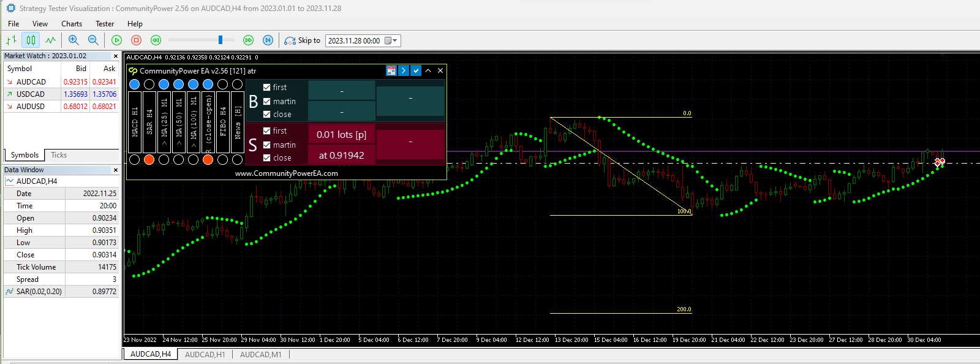This screenshot has height=364, width=980.
Task: Click blue buy indicator above MACD H1
Action: pyautogui.click(x=135, y=84)
